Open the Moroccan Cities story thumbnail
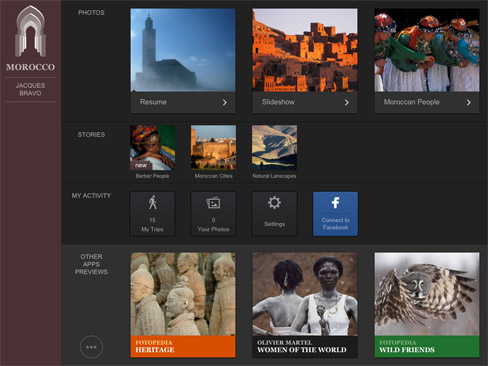The width and height of the screenshot is (488, 366). click(213, 148)
